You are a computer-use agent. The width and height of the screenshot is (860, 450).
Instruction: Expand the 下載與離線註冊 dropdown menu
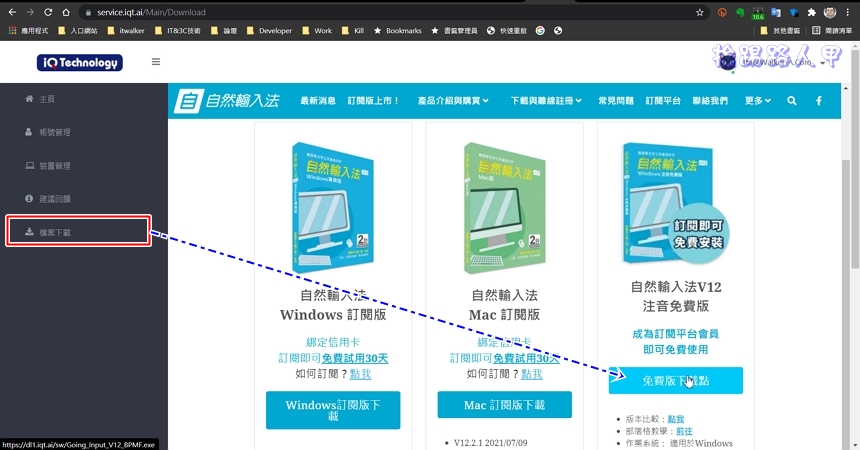(546, 100)
